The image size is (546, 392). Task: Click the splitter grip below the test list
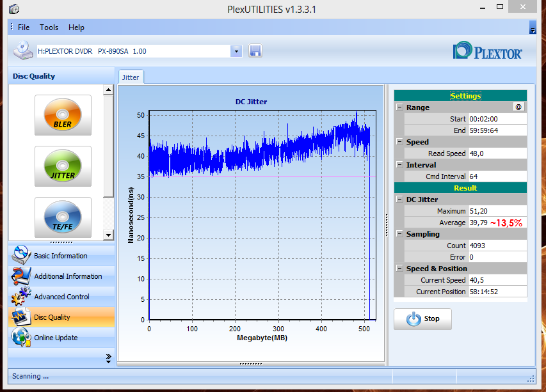coord(61,242)
